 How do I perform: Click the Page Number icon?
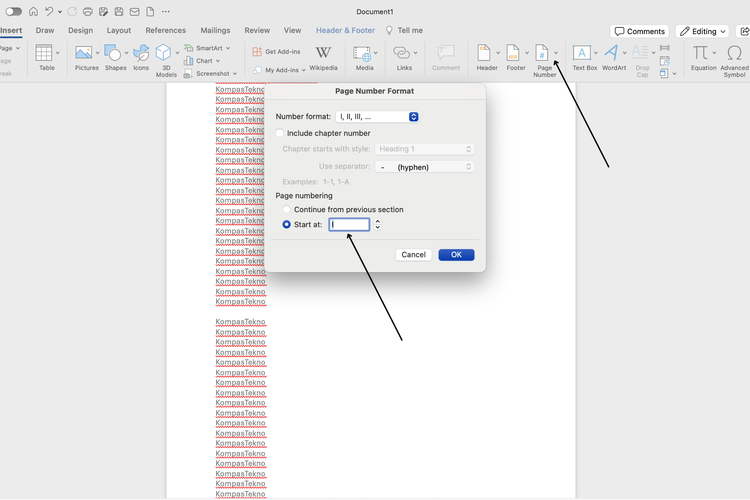click(542, 53)
